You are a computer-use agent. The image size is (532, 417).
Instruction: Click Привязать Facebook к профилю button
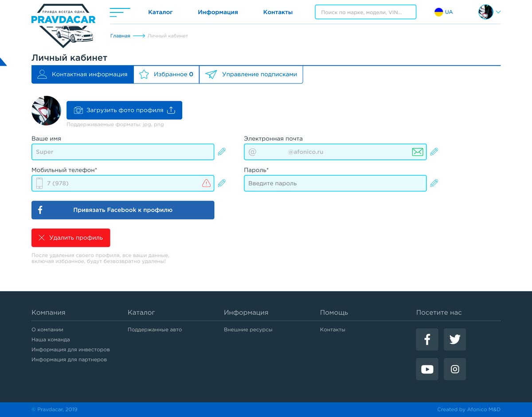coord(123,210)
